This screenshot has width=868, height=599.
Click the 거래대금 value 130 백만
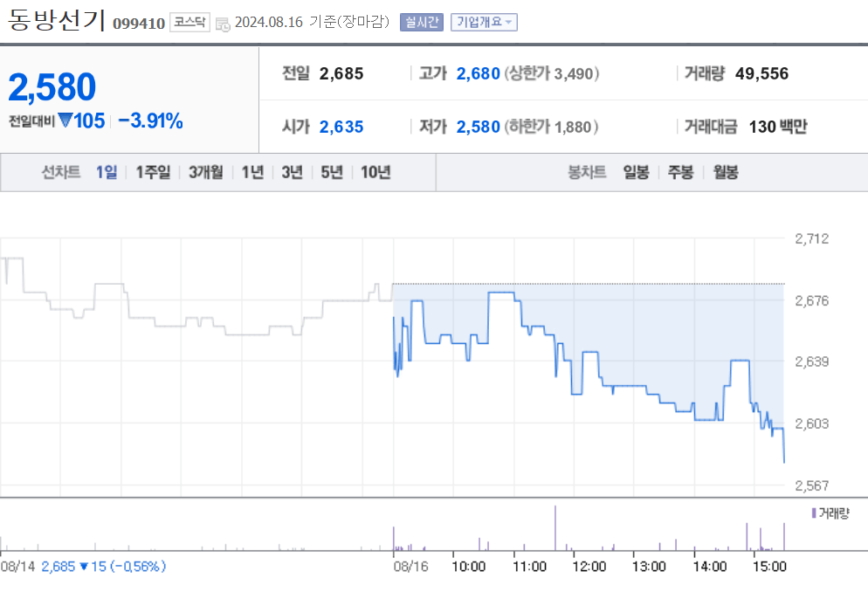[778, 127]
